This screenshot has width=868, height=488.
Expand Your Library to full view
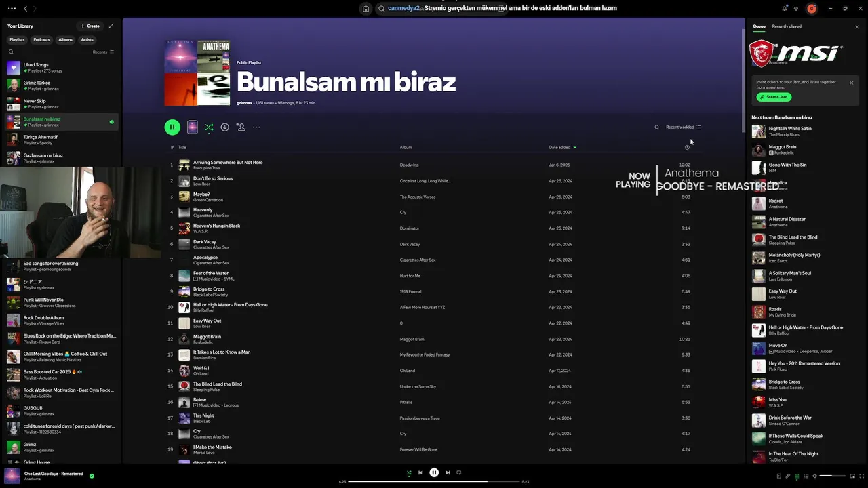click(111, 26)
